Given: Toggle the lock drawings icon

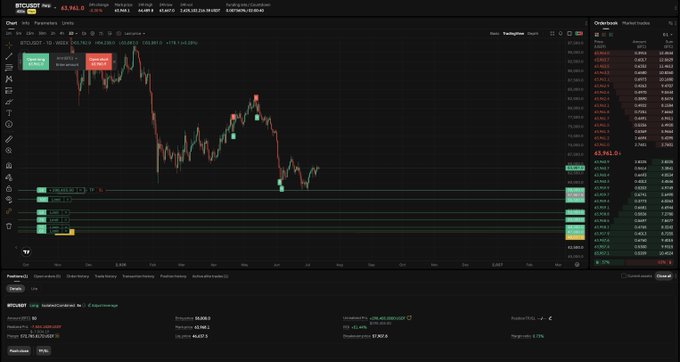Looking at the screenshot, I should 9,188.
